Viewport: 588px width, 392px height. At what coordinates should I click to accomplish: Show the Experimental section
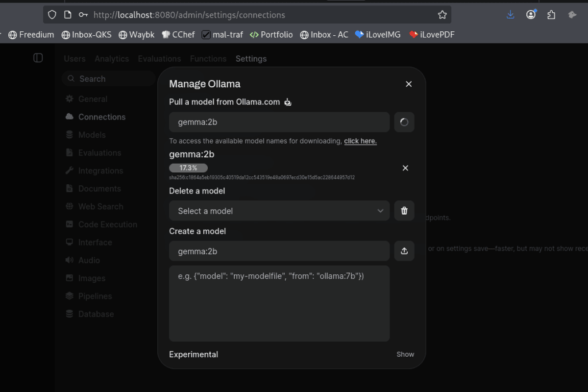pyautogui.click(x=405, y=354)
